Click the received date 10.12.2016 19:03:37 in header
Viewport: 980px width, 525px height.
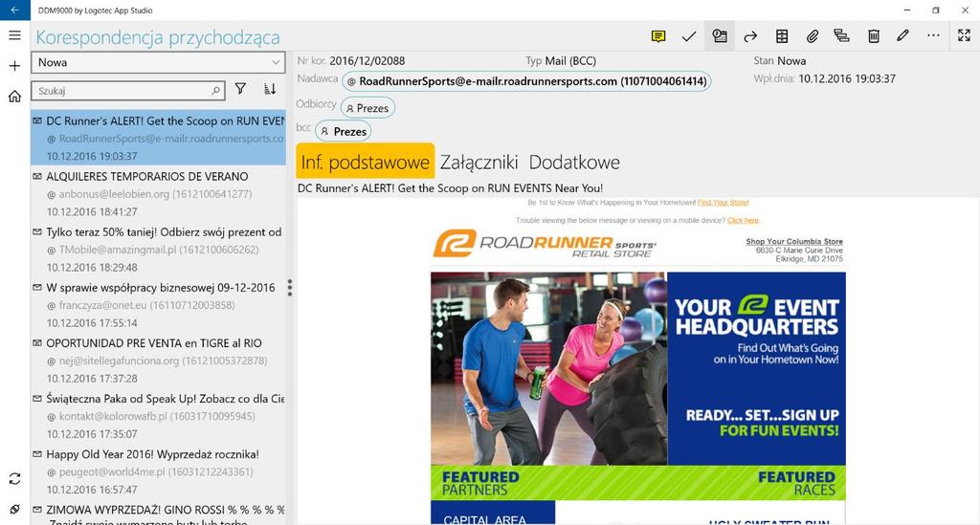[x=847, y=78]
